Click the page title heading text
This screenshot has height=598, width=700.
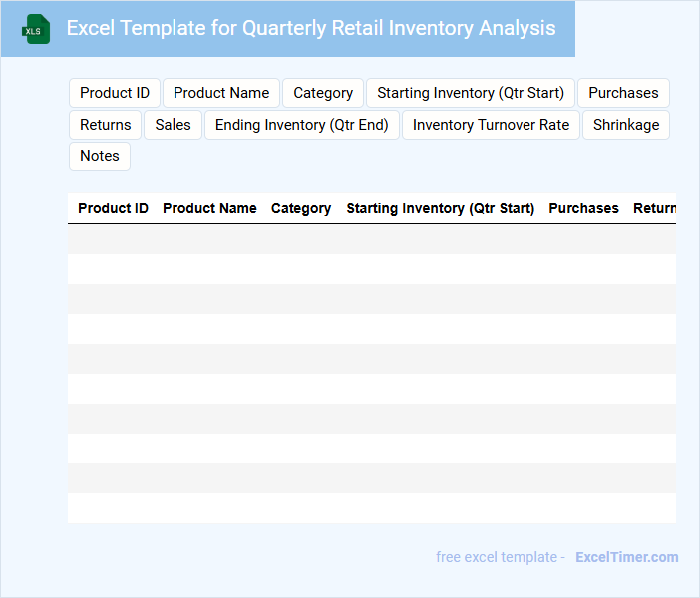click(x=311, y=28)
